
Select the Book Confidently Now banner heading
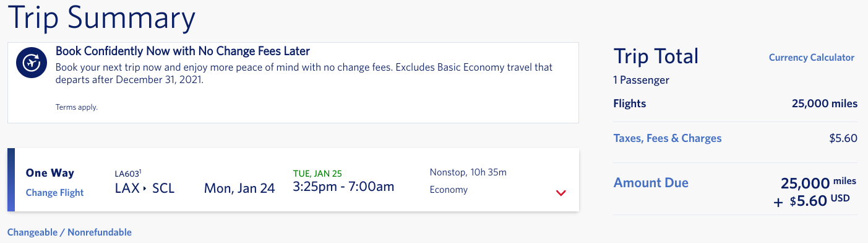coord(183,51)
